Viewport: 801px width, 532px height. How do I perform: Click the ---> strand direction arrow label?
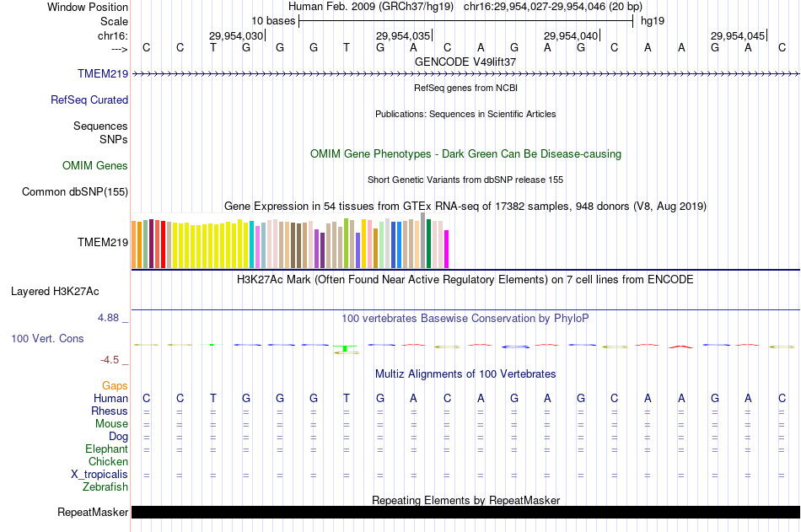point(120,49)
